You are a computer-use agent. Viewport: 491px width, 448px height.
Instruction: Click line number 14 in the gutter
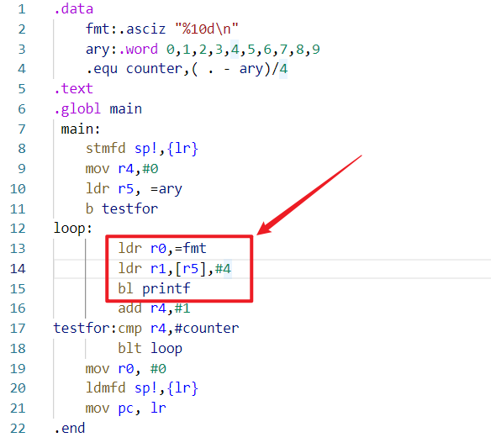18,269
